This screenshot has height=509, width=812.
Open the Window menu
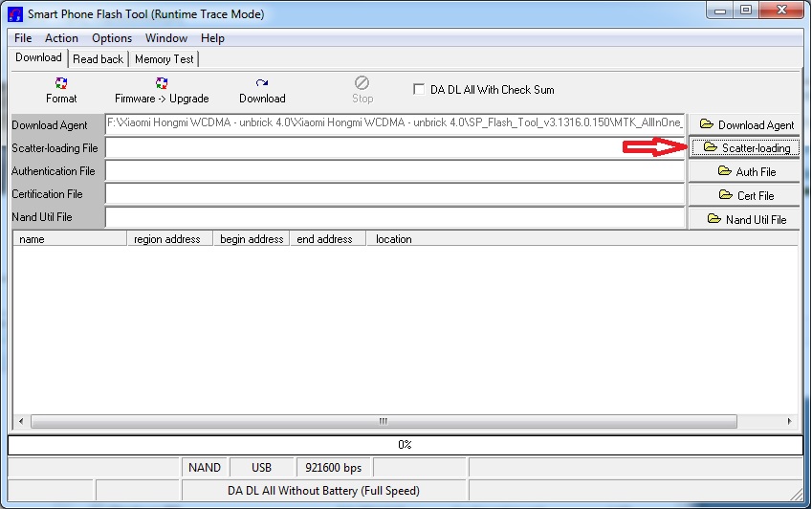(166, 38)
